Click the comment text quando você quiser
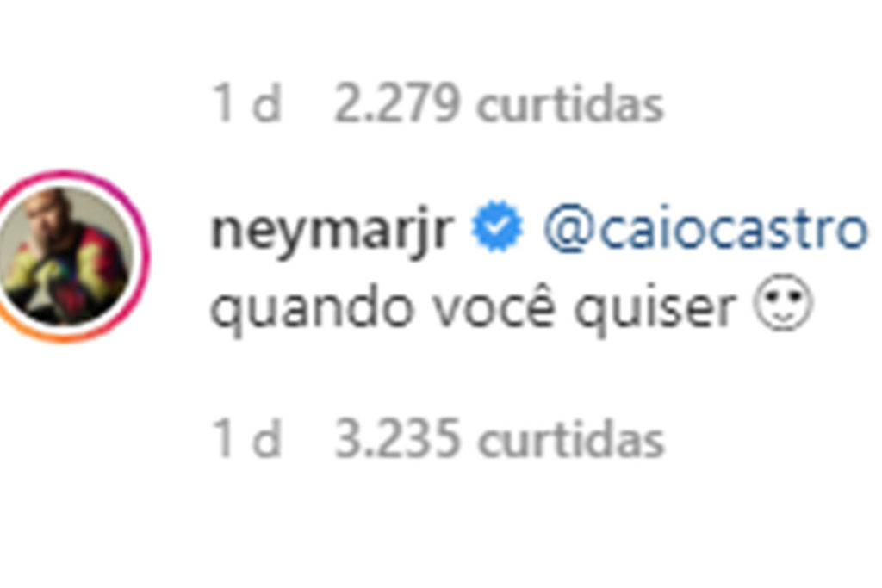The image size is (882, 588). coord(473,307)
